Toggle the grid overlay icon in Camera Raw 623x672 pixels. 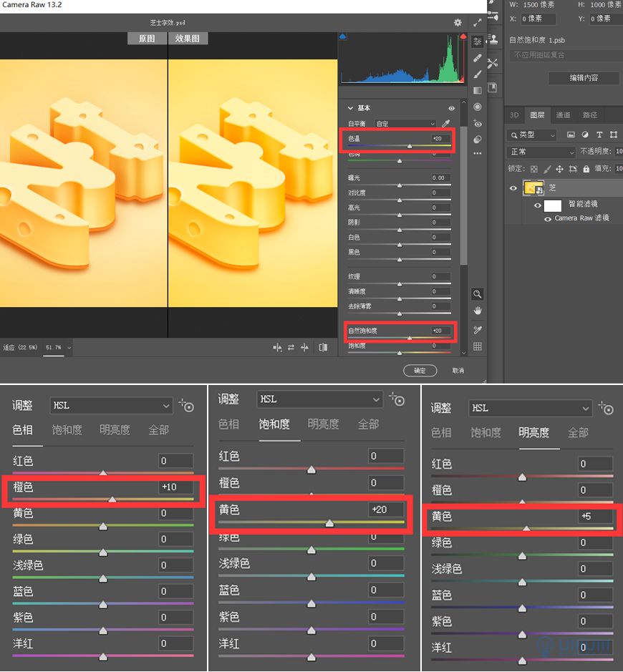pyautogui.click(x=477, y=346)
